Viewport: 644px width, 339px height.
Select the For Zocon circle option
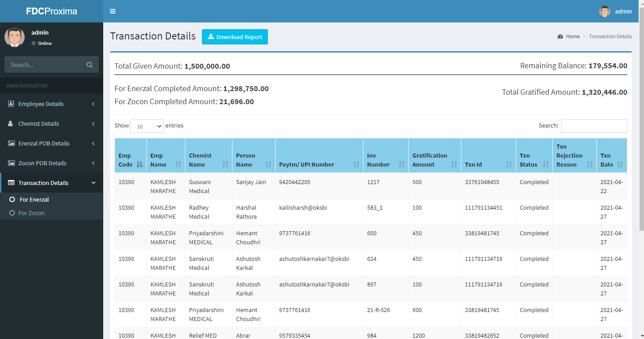(x=12, y=213)
